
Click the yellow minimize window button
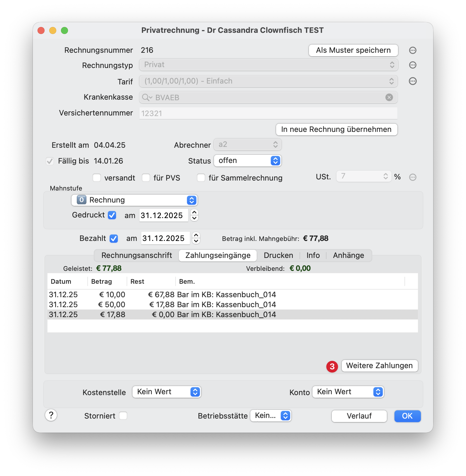pyautogui.click(x=53, y=30)
